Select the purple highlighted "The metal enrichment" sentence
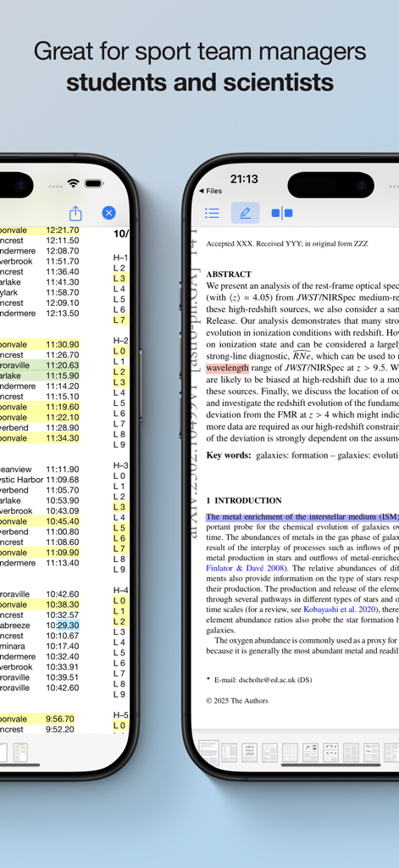Screen dimensions: 399x868 point(302,517)
